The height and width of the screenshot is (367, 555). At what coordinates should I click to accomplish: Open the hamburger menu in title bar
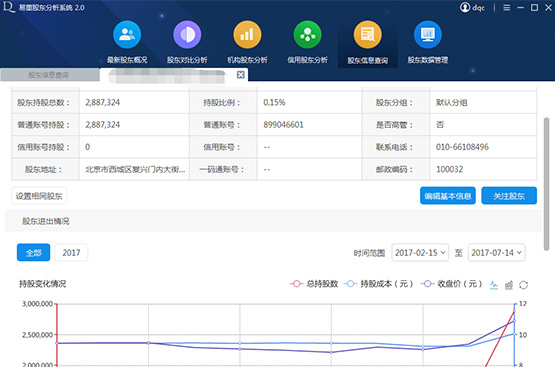tap(507, 7)
